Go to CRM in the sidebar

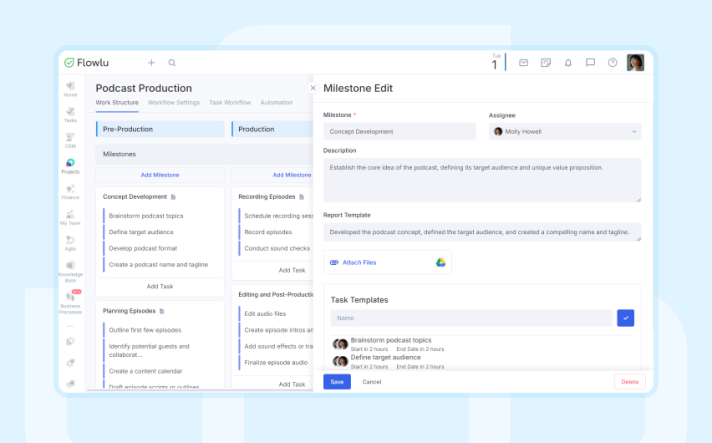[x=70, y=138]
